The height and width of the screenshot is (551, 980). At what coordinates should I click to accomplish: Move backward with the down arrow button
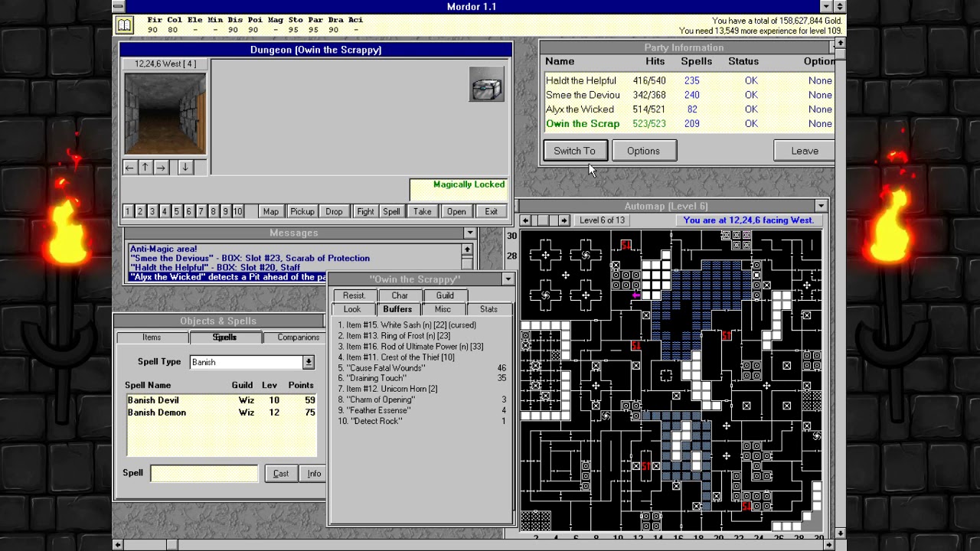(185, 167)
